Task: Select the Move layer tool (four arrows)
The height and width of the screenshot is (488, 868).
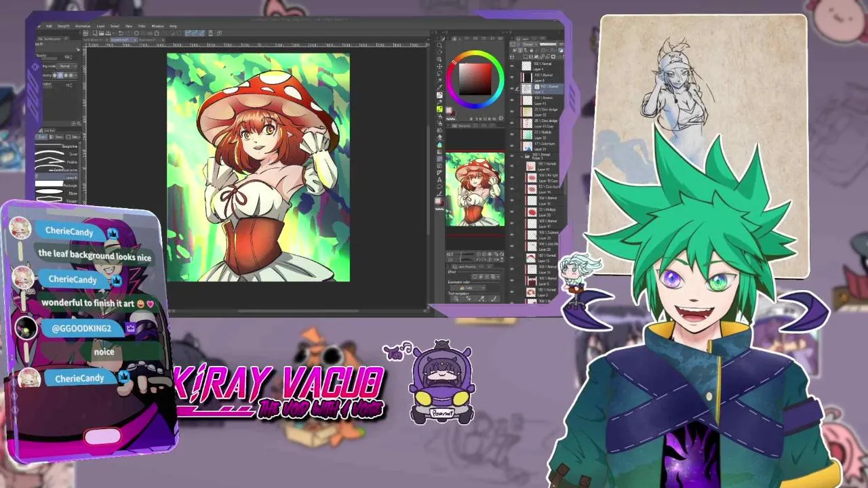Action: point(439,66)
